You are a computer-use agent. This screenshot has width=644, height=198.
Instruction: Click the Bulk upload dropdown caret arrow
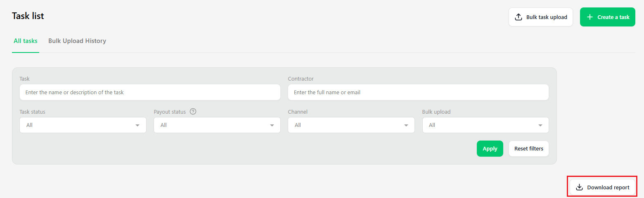tap(540, 125)
